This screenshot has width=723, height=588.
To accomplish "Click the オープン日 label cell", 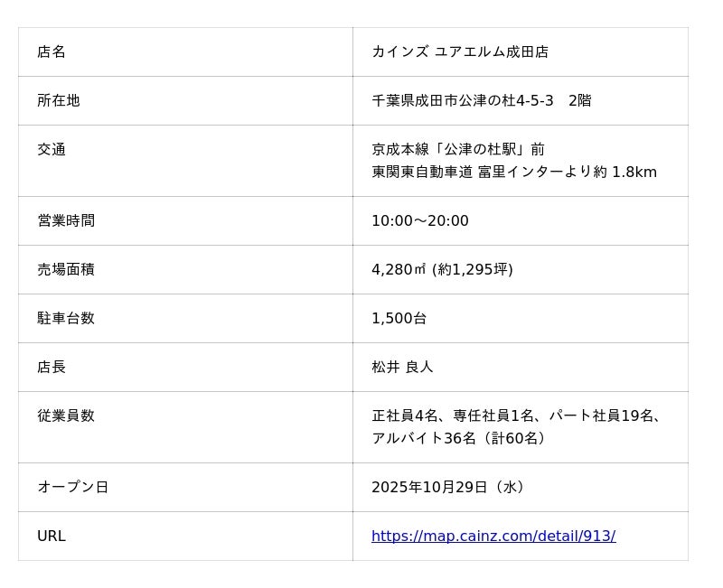I will [x=73, y=487].
